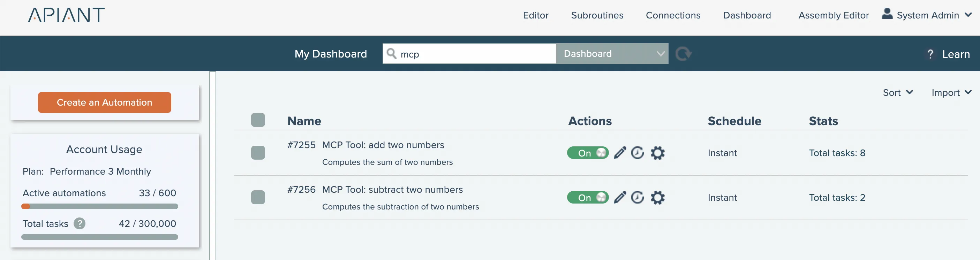Open the Import dropdown menu

[951, 93]
